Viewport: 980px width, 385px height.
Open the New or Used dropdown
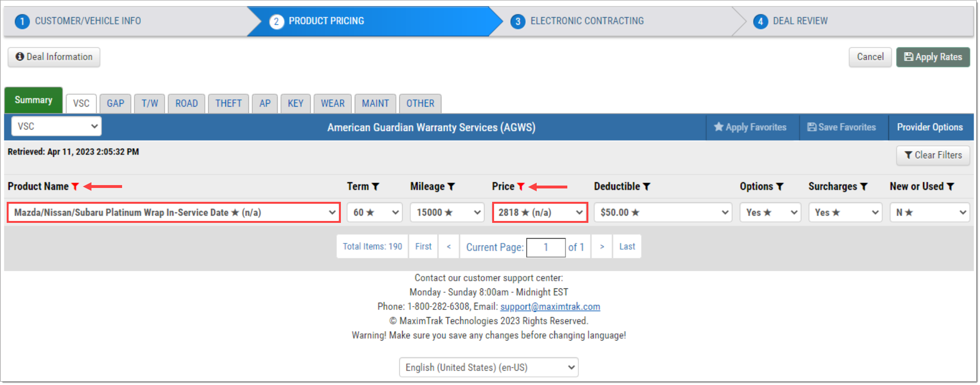click(930, 212)
